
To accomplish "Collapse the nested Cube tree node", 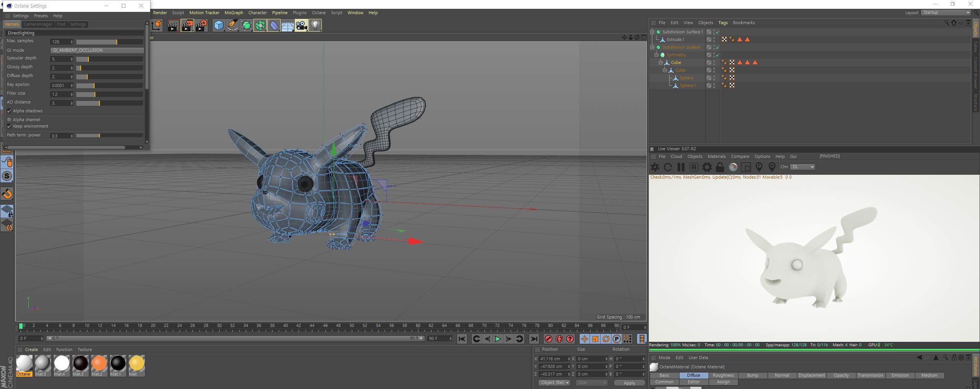I will [x=665, y=70].
